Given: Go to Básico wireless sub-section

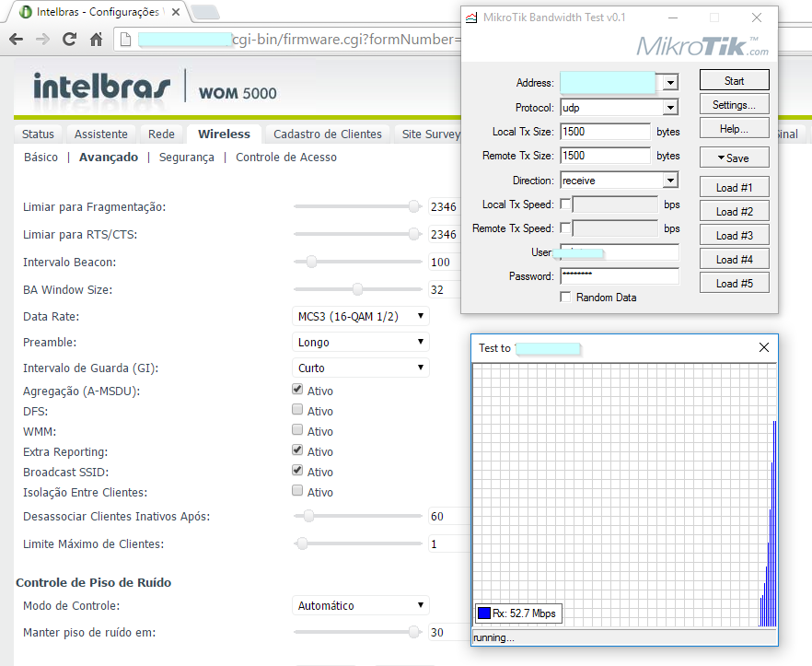Looking at the screenshot, I should [41, 157].
